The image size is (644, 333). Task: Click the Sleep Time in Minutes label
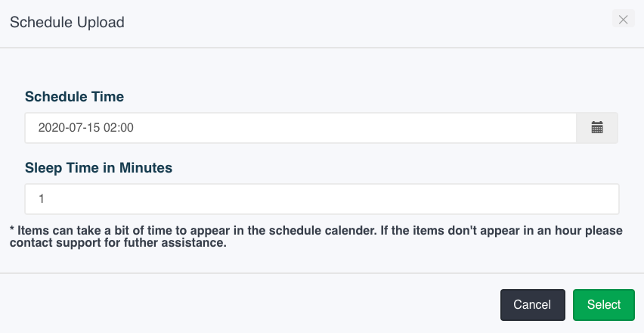click(98, 168)
